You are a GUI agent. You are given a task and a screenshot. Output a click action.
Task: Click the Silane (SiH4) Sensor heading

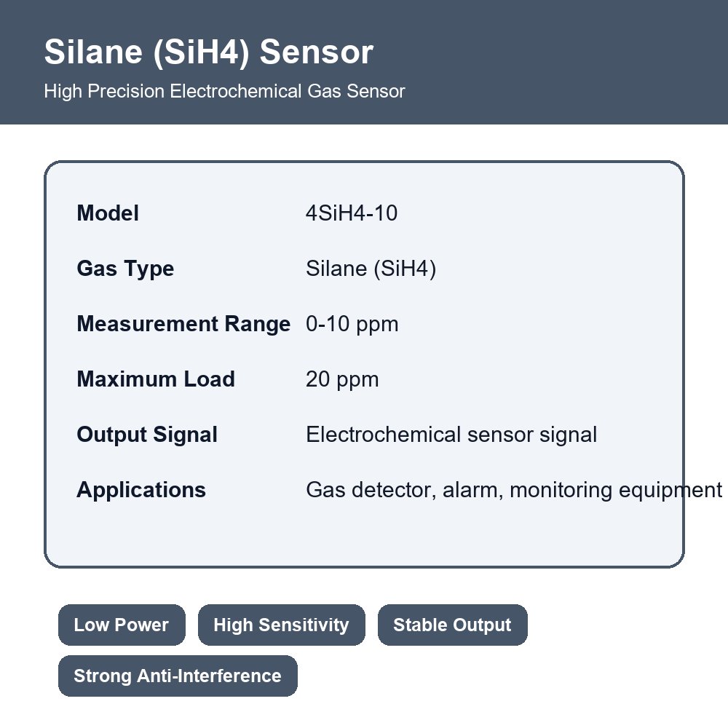[x=208, y=52]
